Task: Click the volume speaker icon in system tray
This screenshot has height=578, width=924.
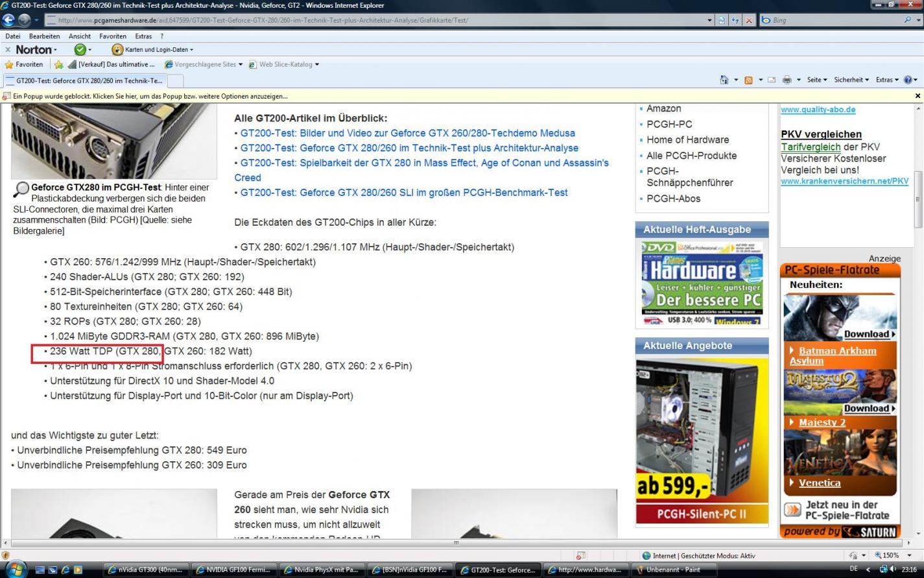Action: point(892,570)
